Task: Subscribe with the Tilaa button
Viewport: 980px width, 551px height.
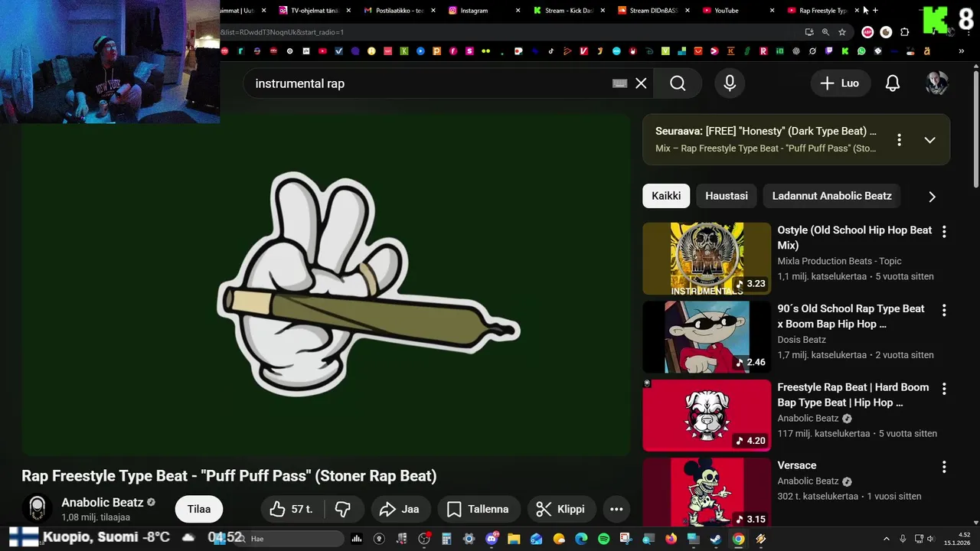Action: click(x=199, y=509)
